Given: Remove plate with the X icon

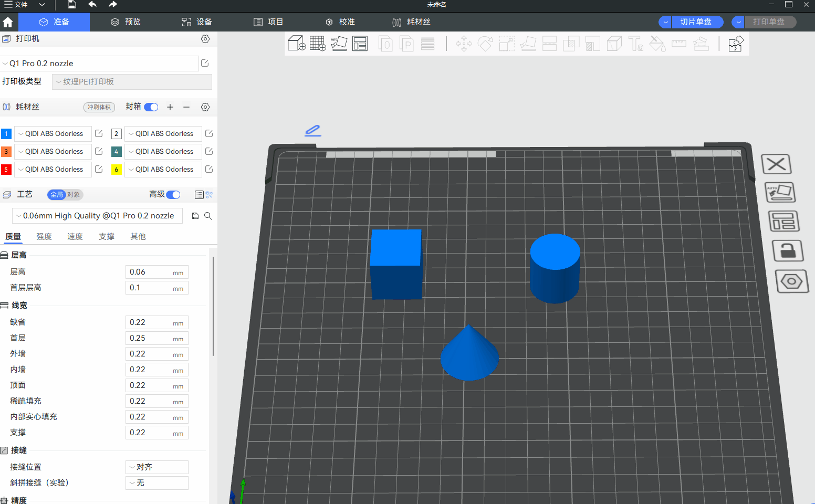Looking at the screenshot, I should (x=776, y=164).
